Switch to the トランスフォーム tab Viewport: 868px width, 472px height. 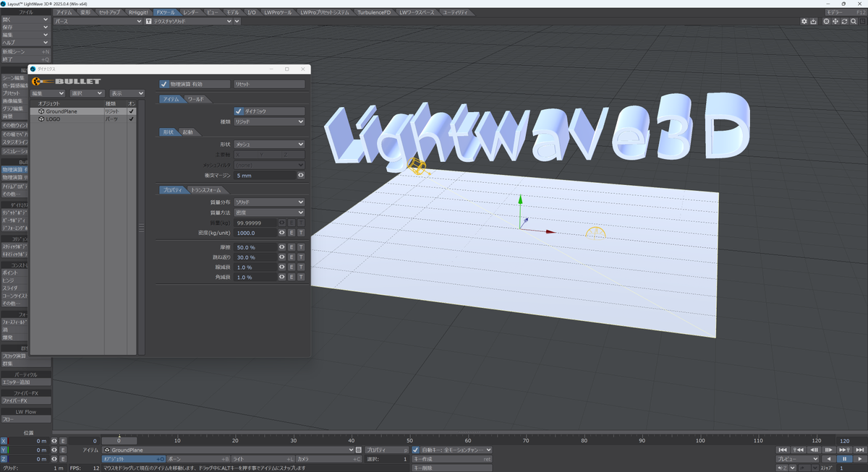point(207,189)
